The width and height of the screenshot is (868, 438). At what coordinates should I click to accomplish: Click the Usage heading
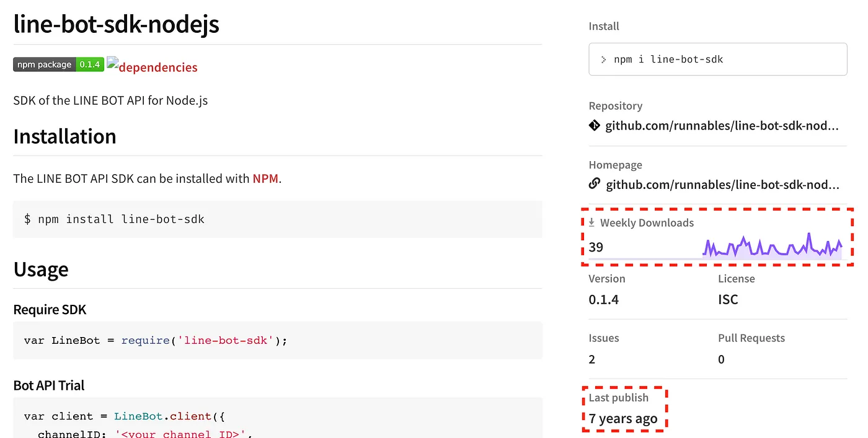(41, 269)
